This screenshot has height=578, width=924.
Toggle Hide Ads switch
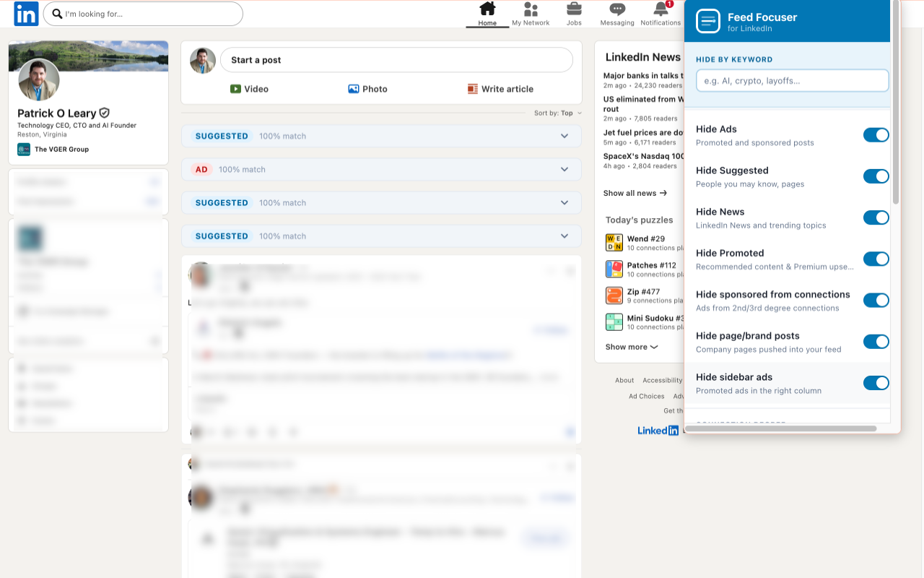[876, 135]
